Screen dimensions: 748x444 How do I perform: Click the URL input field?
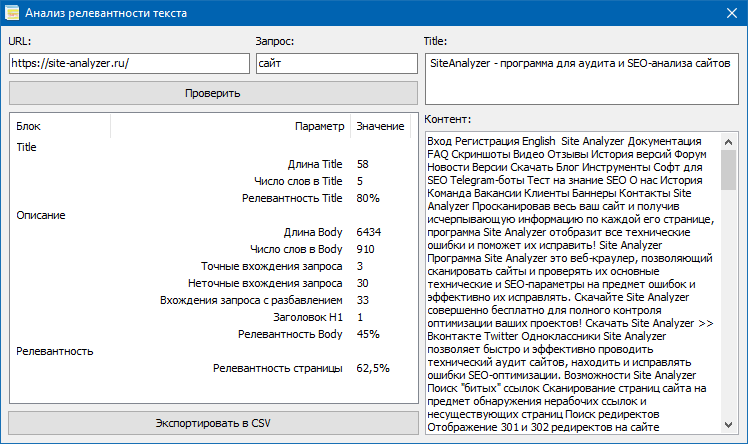(129, 63)
